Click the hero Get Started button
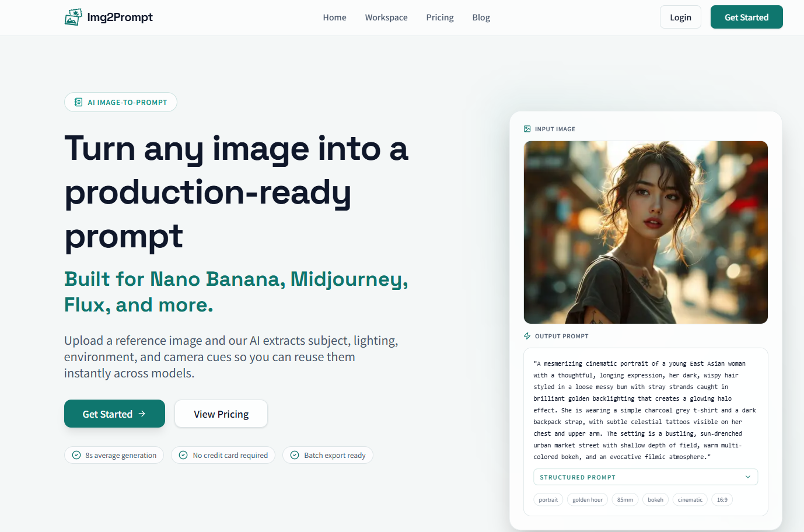This screenshot has height=532, width=804. (114, 414)
